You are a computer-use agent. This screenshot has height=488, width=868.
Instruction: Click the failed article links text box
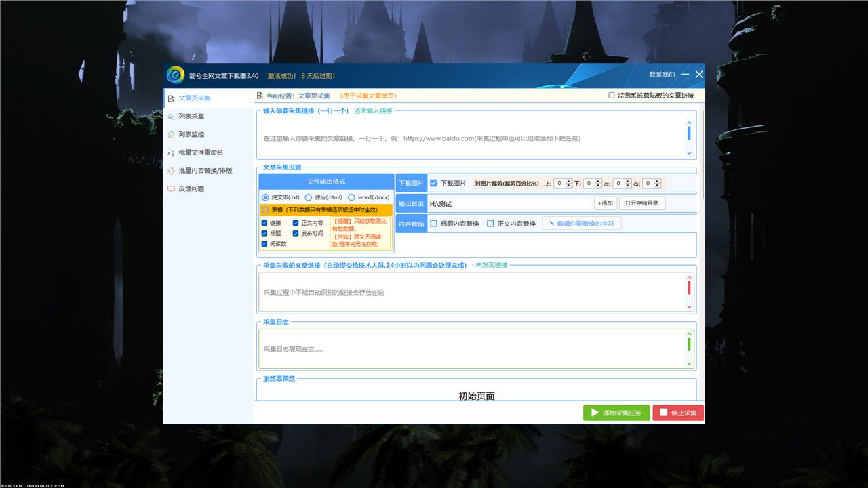[471, 293]
